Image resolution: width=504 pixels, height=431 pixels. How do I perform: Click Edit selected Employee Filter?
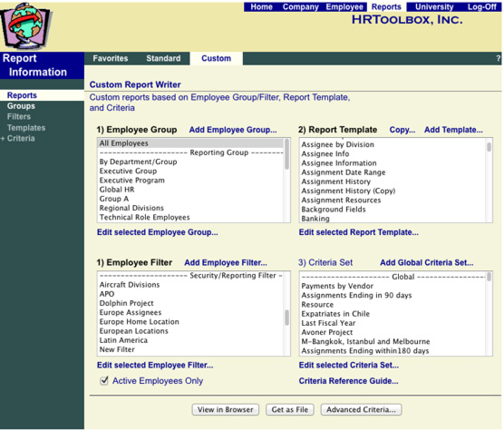(x=155, y=366)
